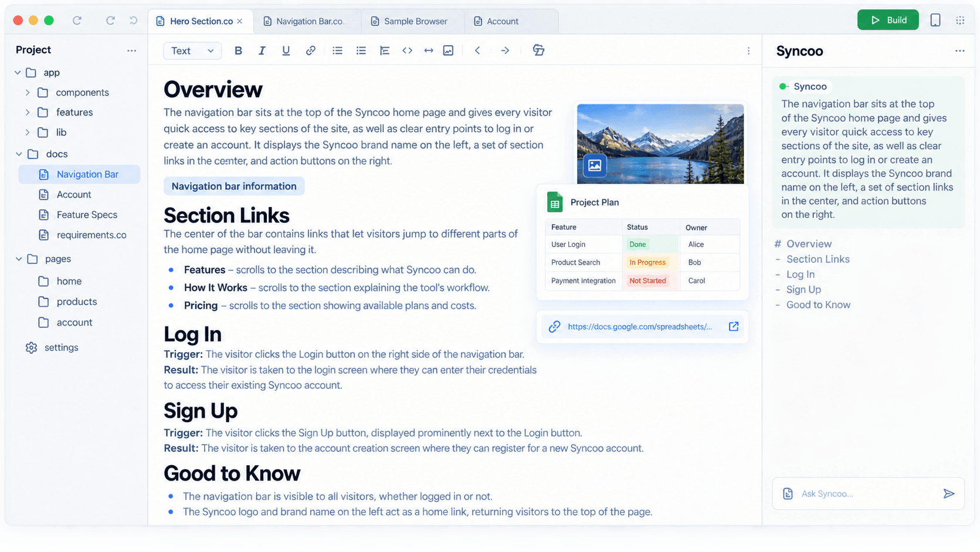Collapse the docs folder
The image size is (980, 552).
(x=19, y=154)
